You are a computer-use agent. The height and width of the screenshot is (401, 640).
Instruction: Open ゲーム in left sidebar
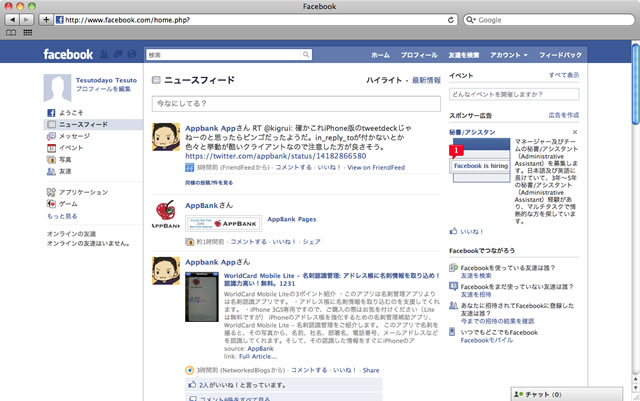point(67,204)
